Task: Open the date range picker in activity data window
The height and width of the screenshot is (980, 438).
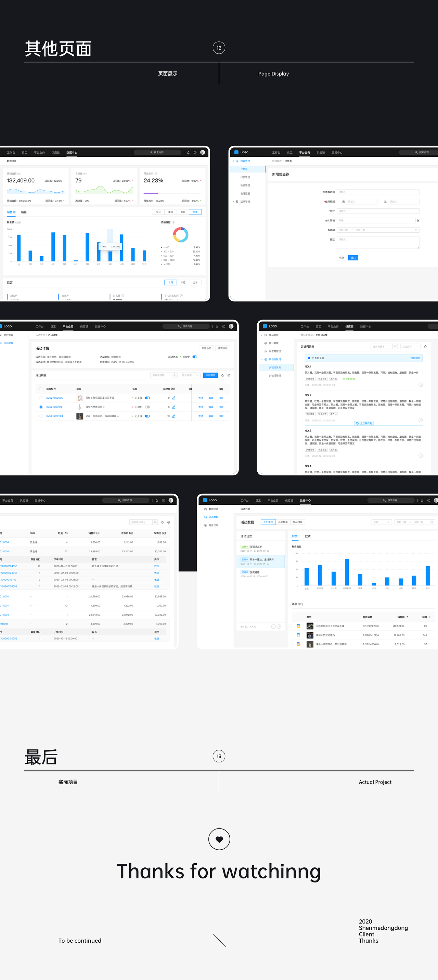Action: click(415, 523)
